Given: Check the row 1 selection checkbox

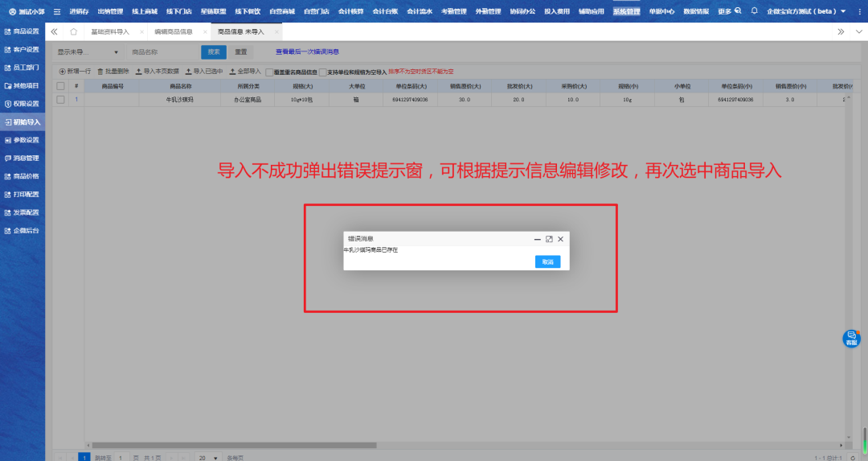Looking at the screenshot, I should click(x=60, y=100).
